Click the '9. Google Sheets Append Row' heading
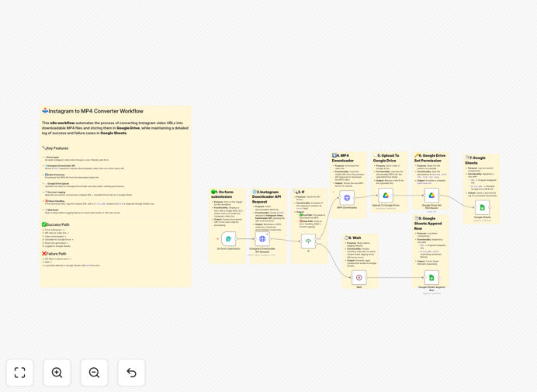Viewport: 537px width, 392px height. (x=428, y=224)
